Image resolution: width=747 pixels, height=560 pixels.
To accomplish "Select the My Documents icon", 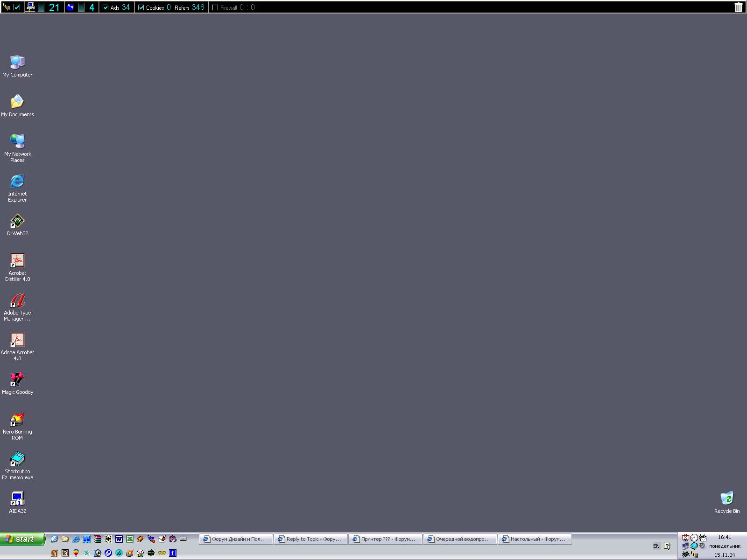I will coord(17,105).
